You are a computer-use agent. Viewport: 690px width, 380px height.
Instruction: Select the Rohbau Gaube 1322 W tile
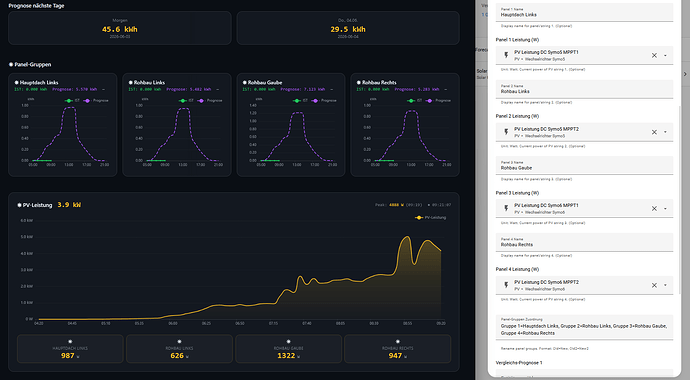coord(288,349)
